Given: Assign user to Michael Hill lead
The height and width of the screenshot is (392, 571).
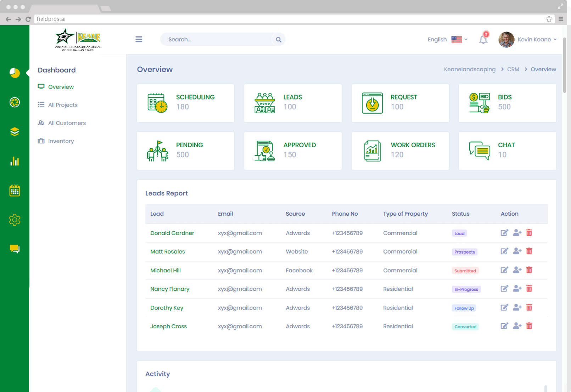Looking at the screenshot, I should coord(517,270).
